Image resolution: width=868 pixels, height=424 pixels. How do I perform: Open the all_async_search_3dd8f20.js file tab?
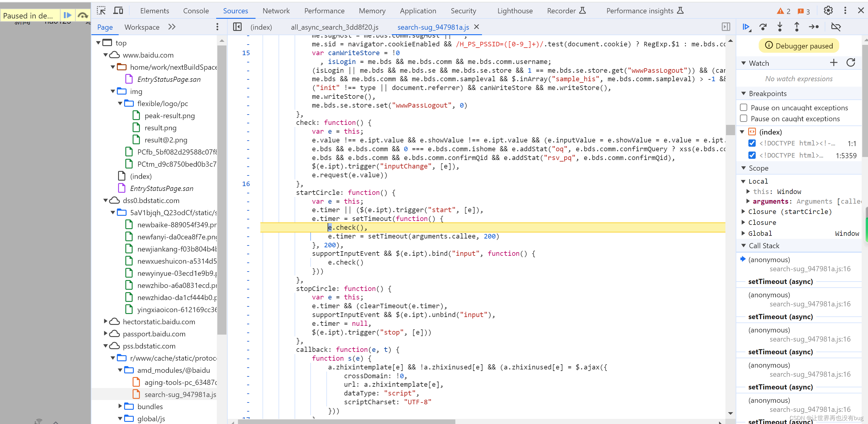[x=334, y=27]
